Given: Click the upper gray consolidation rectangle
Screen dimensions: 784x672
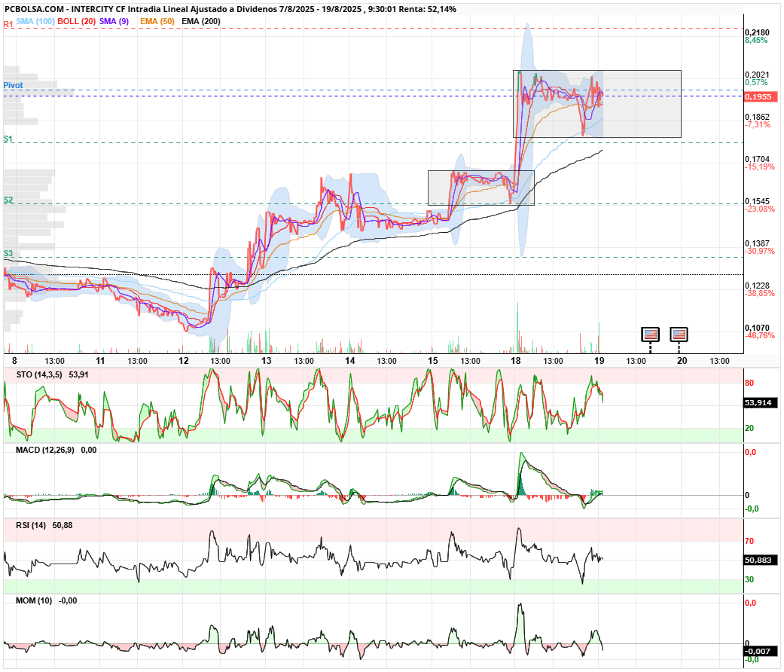Looking at the screenshot, I should [597, 104].
